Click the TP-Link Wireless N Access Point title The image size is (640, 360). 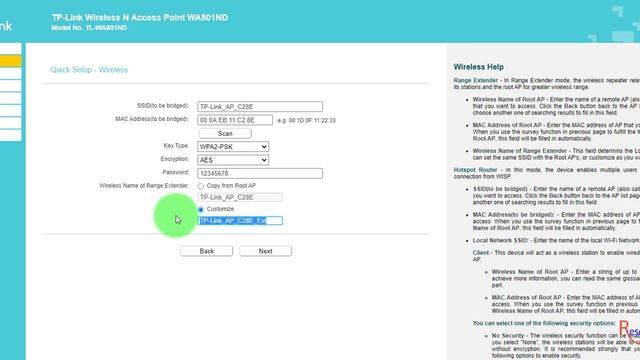click(140, 18)
